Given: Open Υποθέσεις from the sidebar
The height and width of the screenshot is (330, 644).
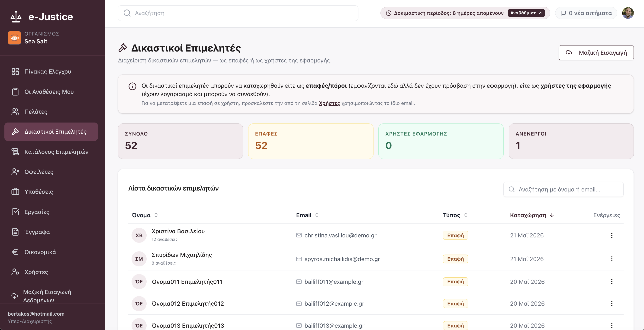Looking at the screenshot, I should (x=51, y=192).
